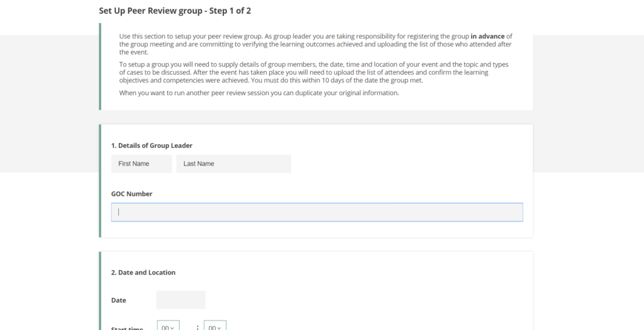Click the green bar beside the instructions panel
The image size is (644, 330).
click(x=100, y=66)
